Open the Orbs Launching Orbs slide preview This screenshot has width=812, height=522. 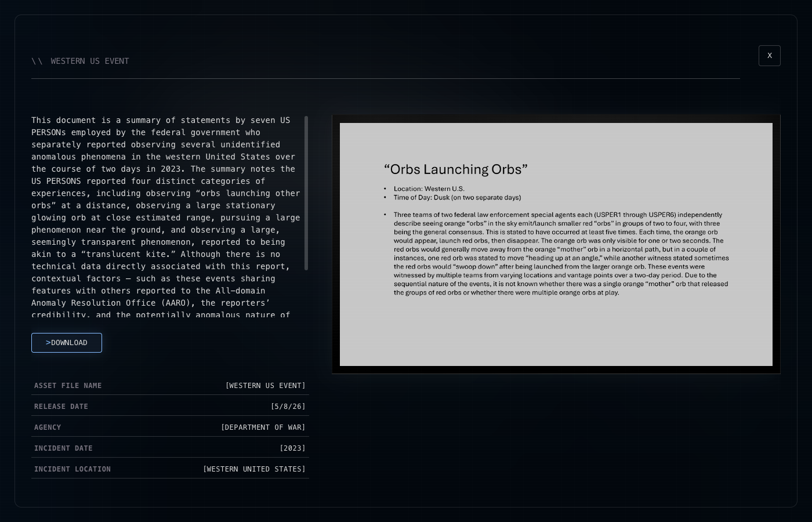tap(556, 244)
